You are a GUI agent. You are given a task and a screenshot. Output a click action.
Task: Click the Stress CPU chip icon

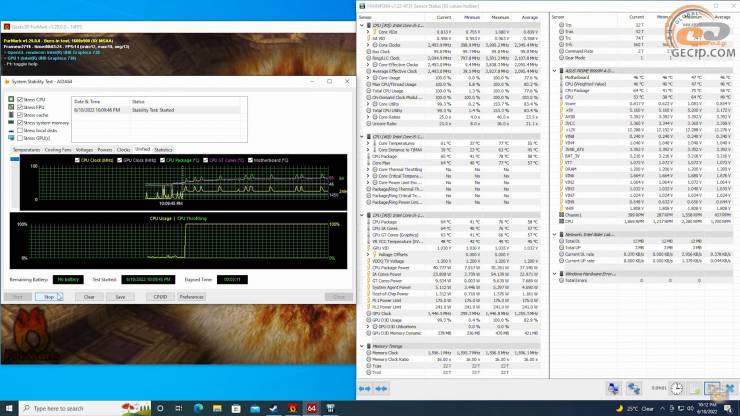pos(11,100)
